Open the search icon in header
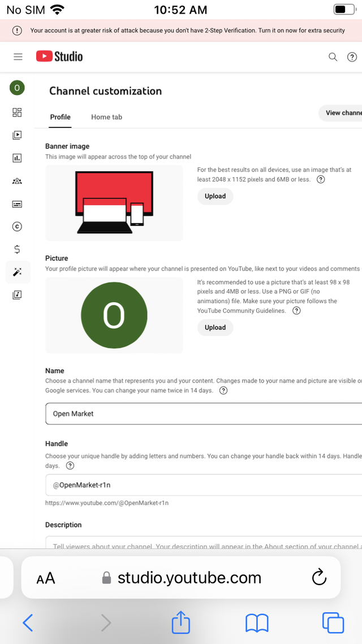Viewport: 362px width, 644px height. pos(333,57)
